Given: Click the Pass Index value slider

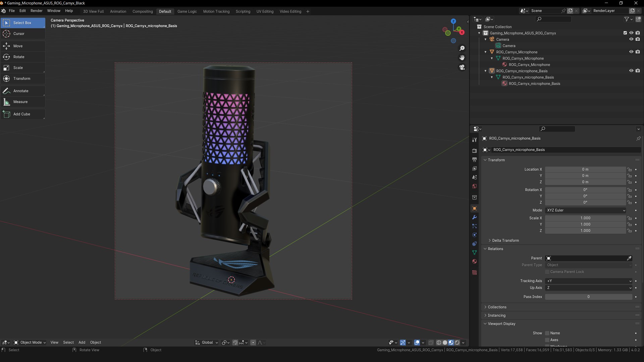Looking at the screenshot, I should [589, 297].
